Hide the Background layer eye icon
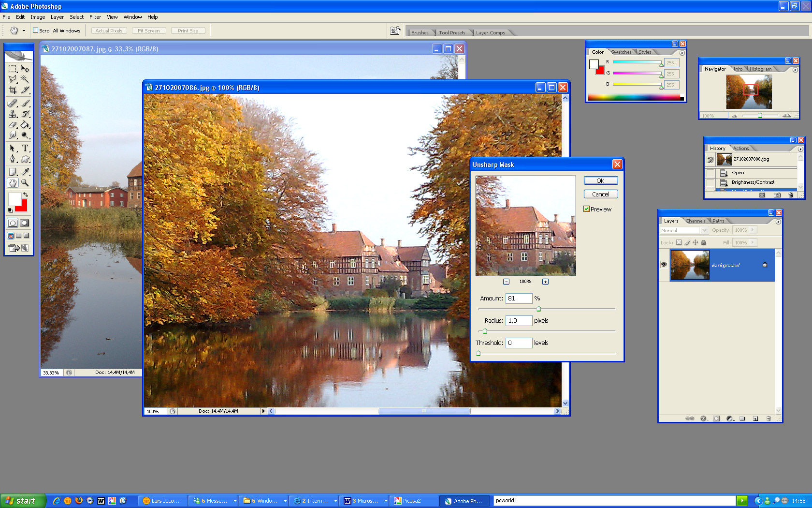The width and height of the screenshot is (812, 508). pyautogui.click(x=664, y=265)
